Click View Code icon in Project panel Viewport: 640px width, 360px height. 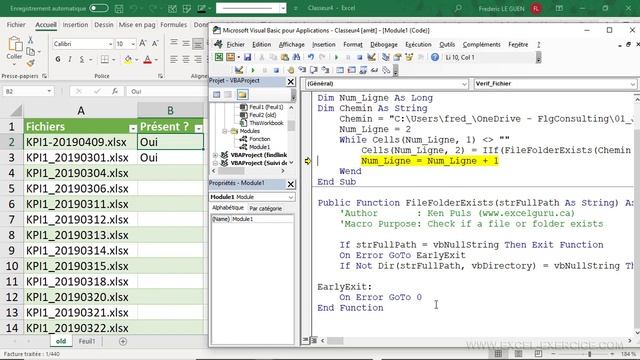tap(216, 95)
